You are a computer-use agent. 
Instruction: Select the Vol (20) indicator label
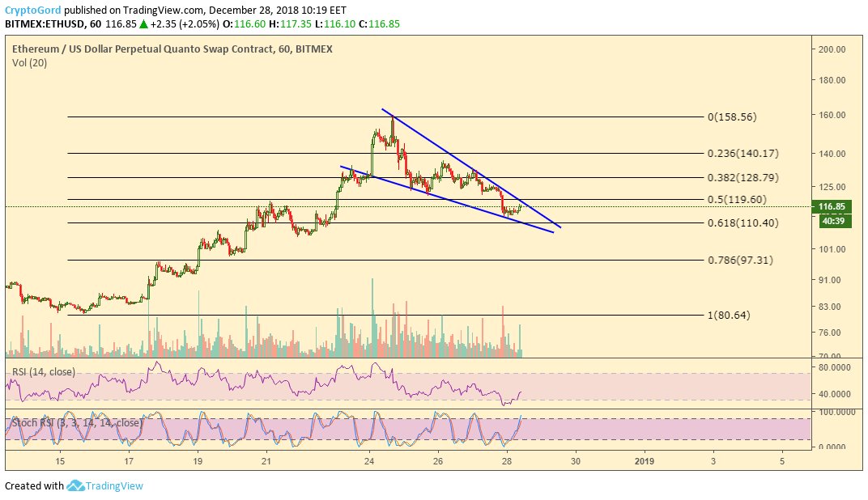coord(29,63)
